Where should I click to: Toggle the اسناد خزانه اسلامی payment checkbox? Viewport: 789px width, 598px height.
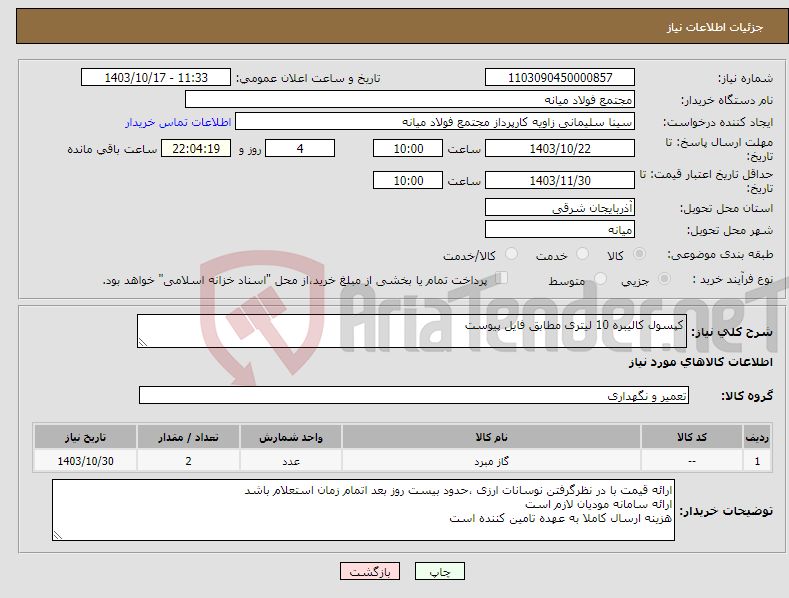point(502,277)
